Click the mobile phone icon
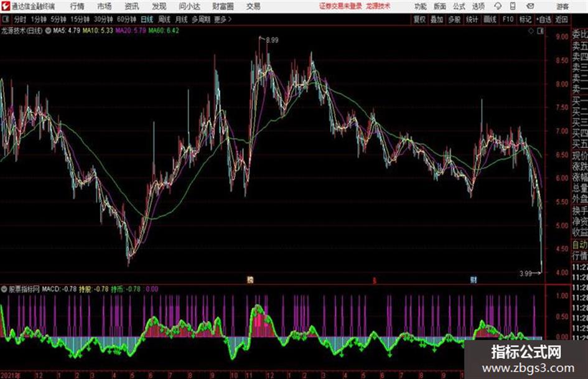The height and width of the screenshot is (379, 588). (513, 6)
